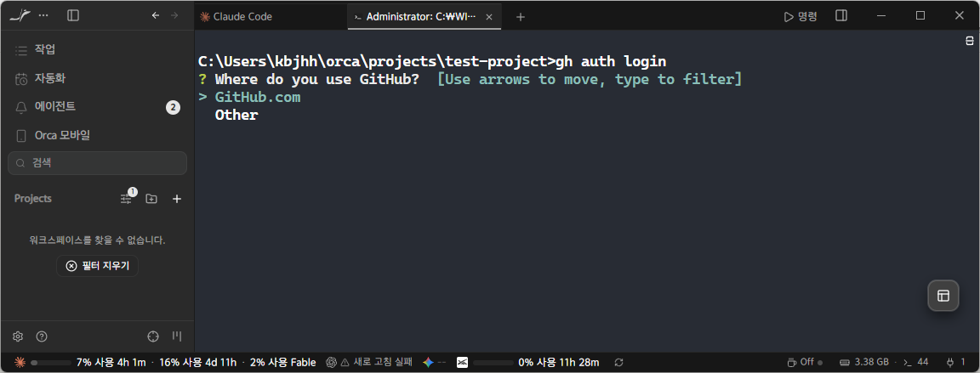Go back with the left arrow
Image resolution: width=980 pixels, height=373 pixels.
pos(156,15)
